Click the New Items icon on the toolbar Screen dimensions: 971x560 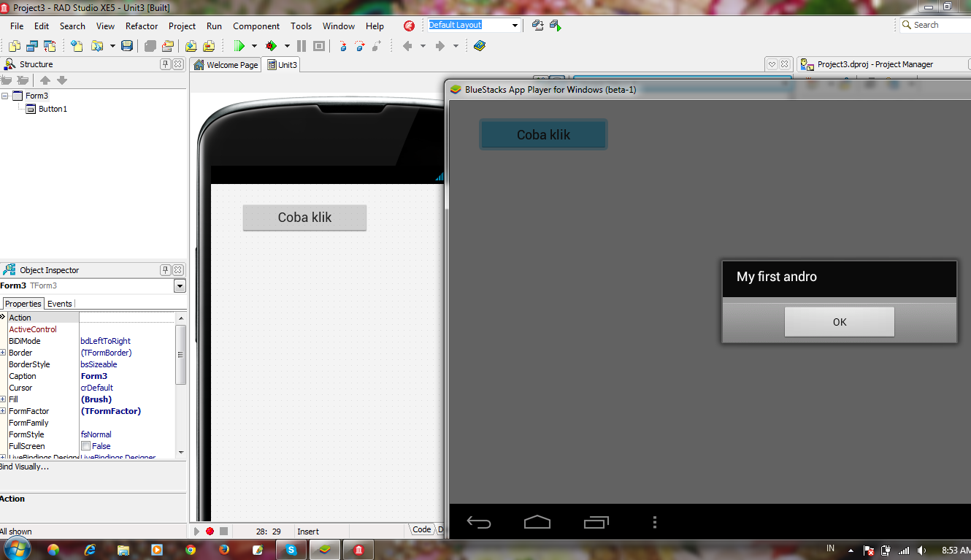[x=77, y=45]
